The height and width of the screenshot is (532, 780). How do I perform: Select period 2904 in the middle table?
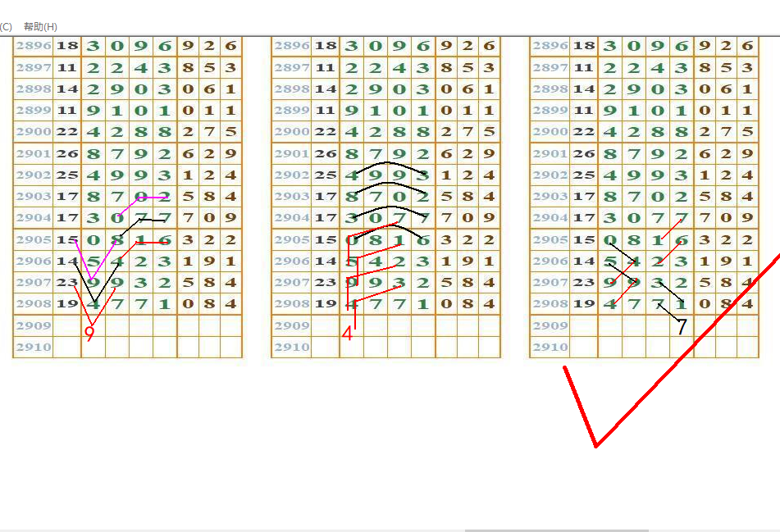[292, 218]
